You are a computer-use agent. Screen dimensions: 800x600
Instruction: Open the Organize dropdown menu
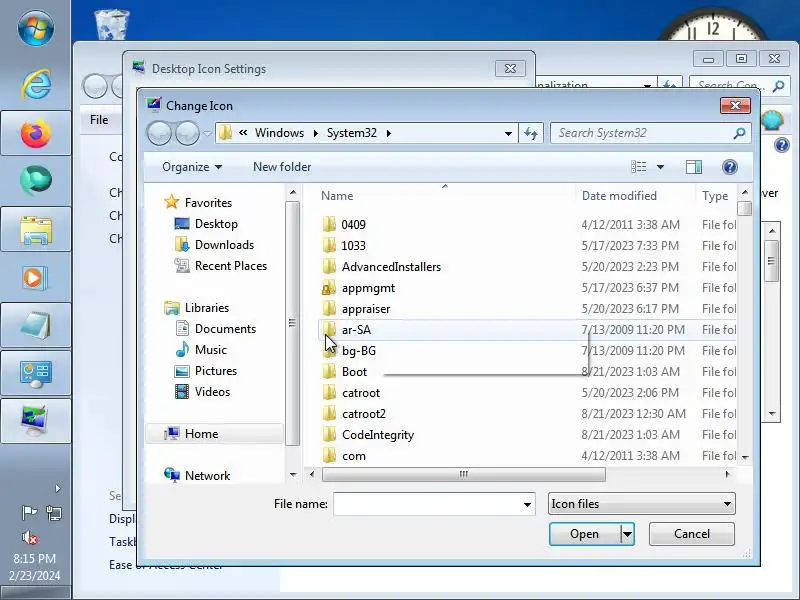pyautogui.click(x=192, y=167)
